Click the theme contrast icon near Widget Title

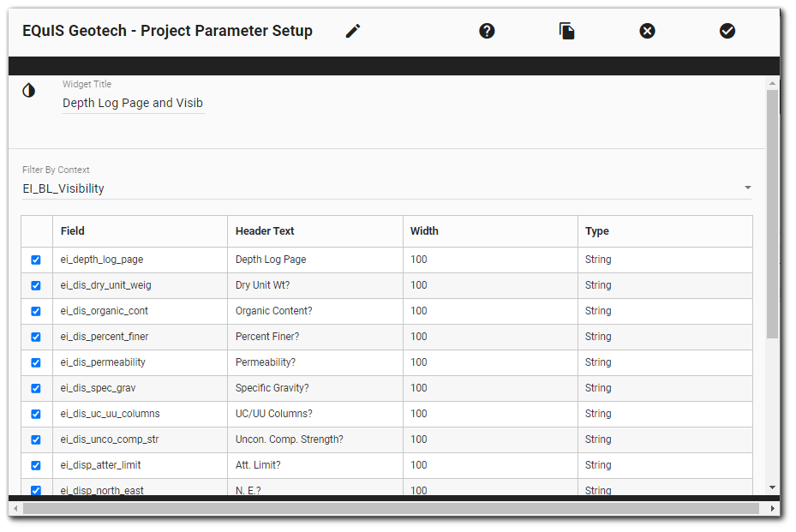point(28,90)
